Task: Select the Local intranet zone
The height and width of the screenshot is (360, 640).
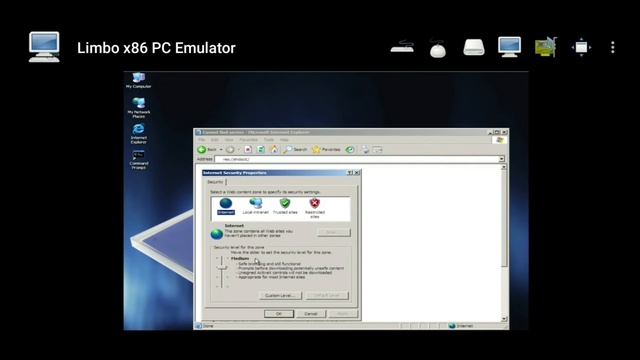Action: coord(256,206)
